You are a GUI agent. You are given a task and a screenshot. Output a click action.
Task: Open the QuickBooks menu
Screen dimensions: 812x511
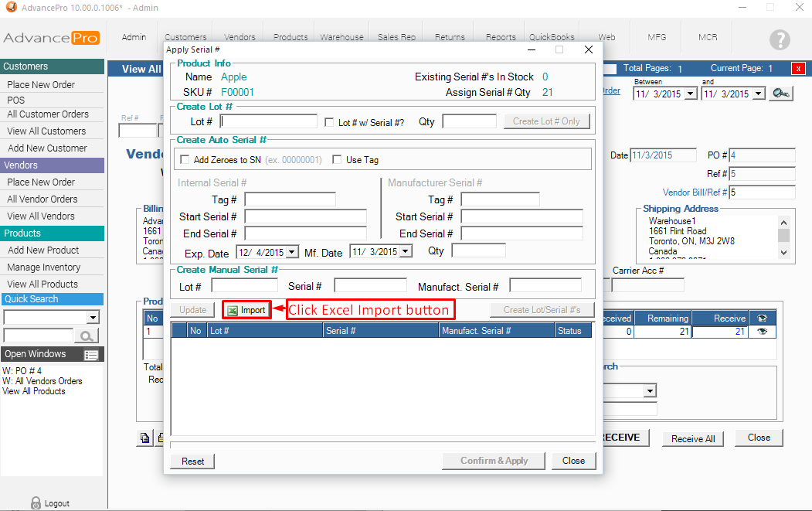click(552, 36)
